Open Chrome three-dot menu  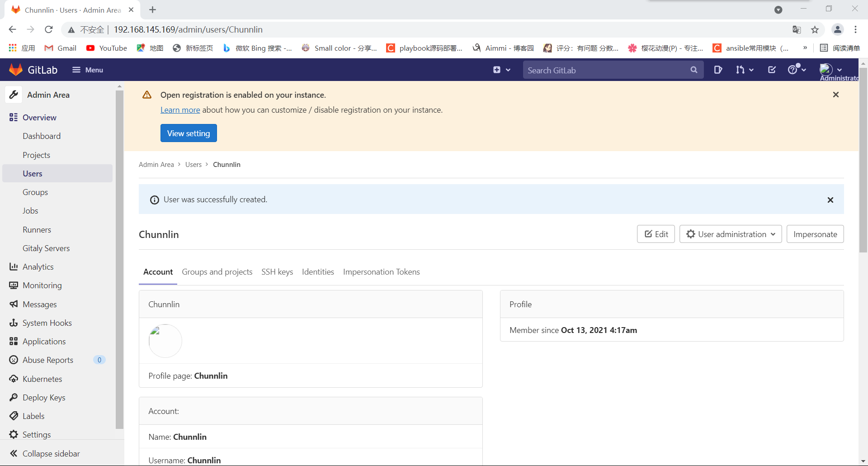pos(855,30)
